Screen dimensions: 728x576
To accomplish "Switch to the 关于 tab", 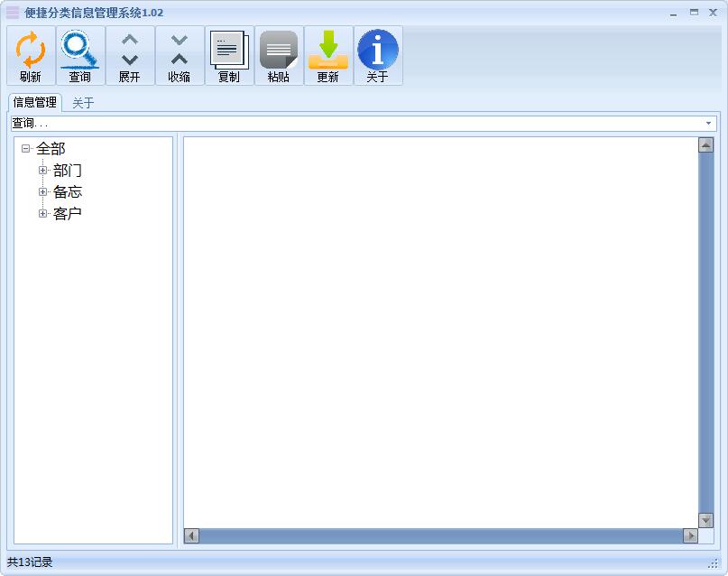I will (83, 103).
